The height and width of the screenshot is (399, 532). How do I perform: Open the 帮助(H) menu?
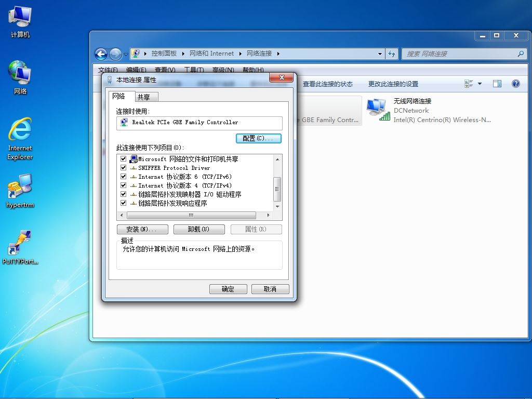coord(253,70)
